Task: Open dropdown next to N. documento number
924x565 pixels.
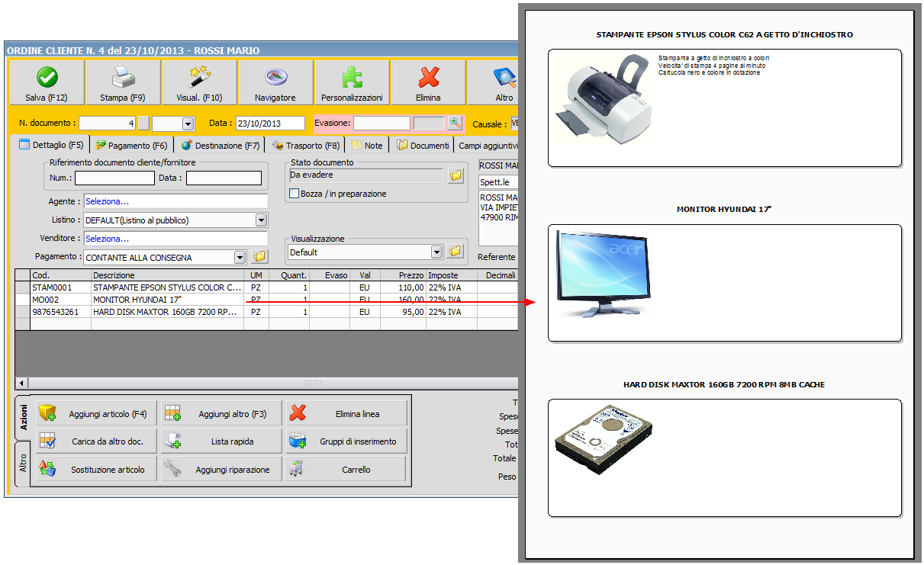Action: tap(188, 124)
